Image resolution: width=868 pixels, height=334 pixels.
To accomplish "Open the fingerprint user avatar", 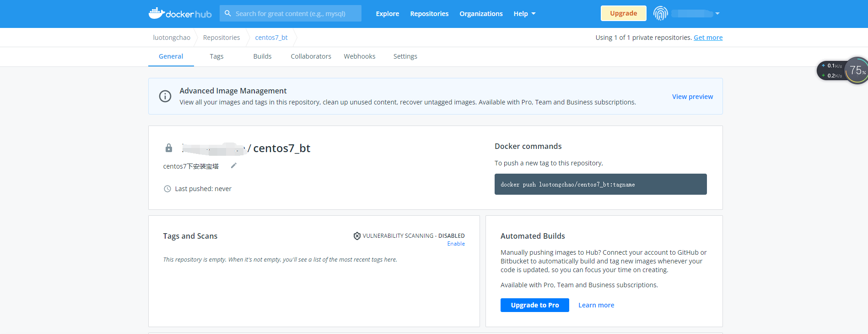I will 660,13.
